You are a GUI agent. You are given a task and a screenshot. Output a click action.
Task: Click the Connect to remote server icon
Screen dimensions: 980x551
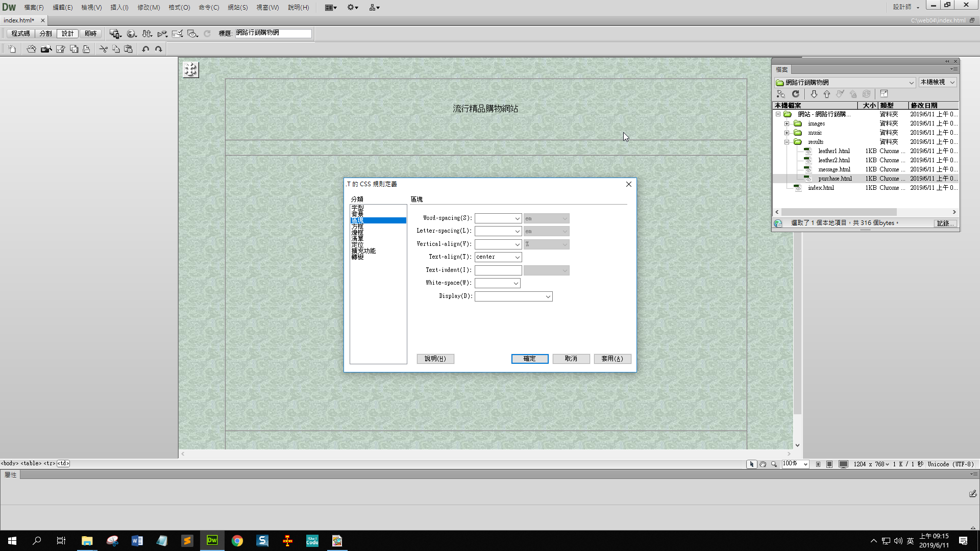point(780,94)
